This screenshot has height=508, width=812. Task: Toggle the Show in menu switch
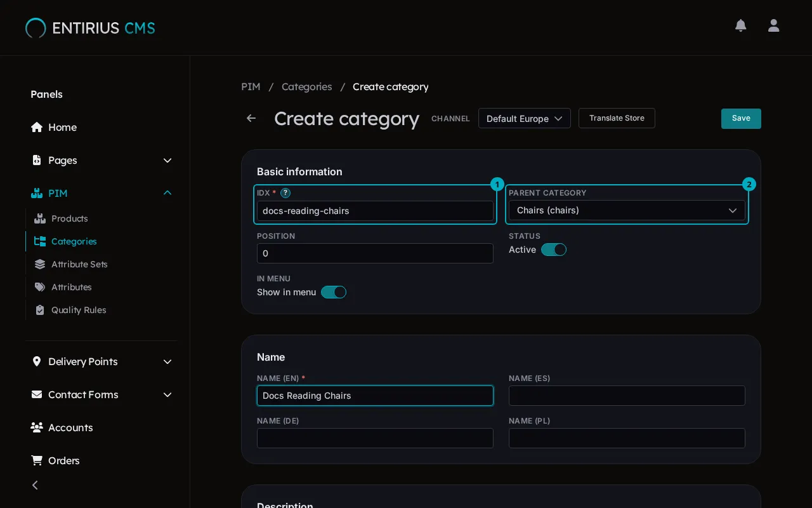[x=334, y=292]
